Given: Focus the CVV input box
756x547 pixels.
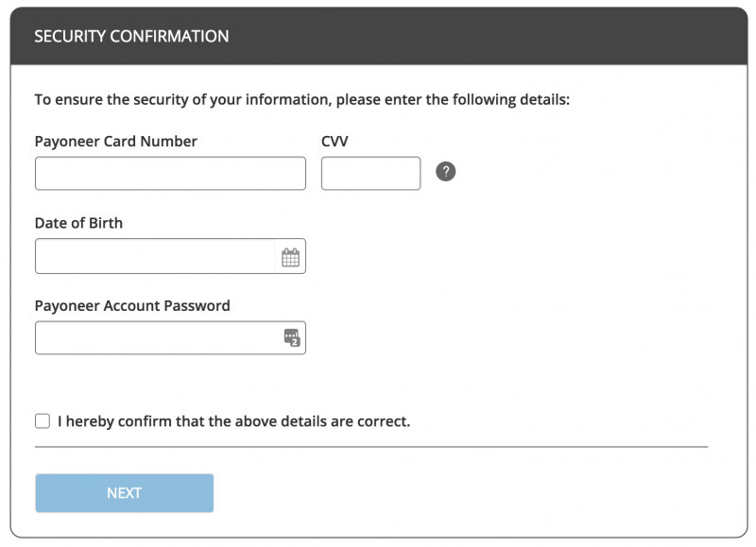Looking at the screenshot, I should click(370, 173).
